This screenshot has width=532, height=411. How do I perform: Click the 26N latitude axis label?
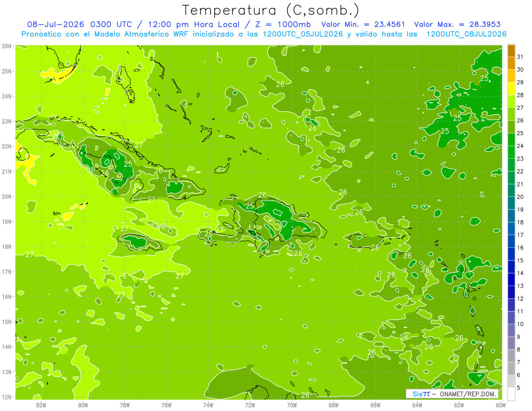(x=7, y=46)
